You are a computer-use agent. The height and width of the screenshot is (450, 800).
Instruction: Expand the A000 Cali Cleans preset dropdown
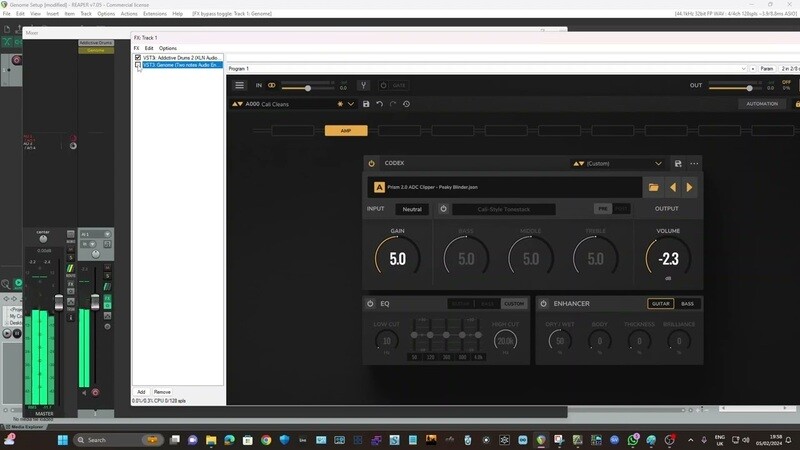click(351, 104)
